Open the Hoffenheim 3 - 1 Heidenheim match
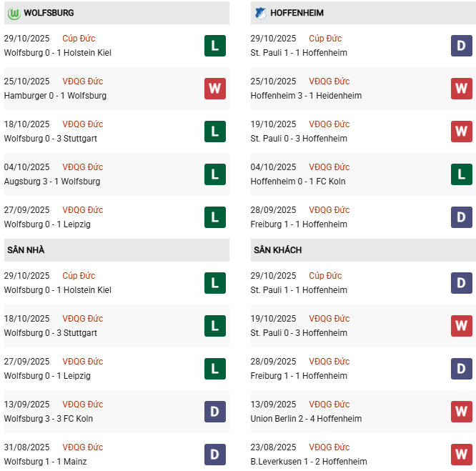Viewport: 476px width, 471px height. [x=306, y=96]
